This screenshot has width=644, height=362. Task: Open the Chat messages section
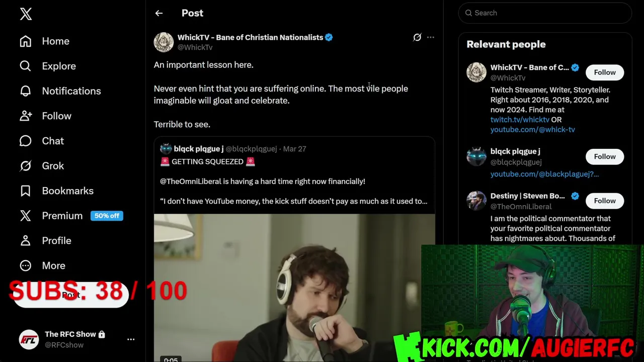41,141
